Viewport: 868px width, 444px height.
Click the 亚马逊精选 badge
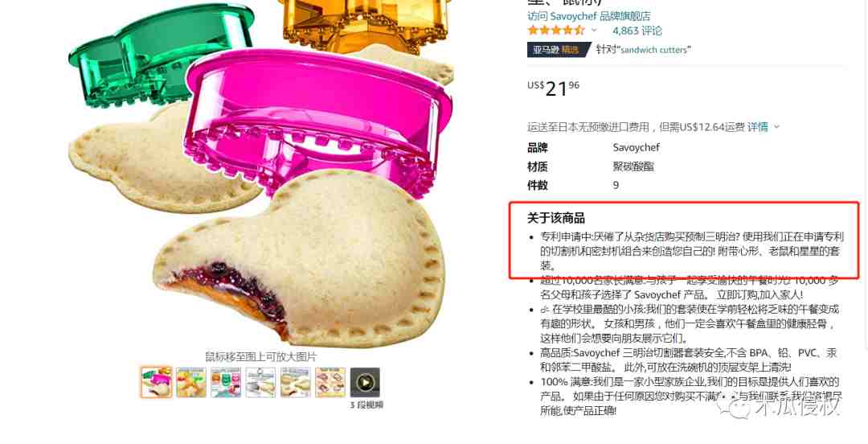tap(556, 49)
